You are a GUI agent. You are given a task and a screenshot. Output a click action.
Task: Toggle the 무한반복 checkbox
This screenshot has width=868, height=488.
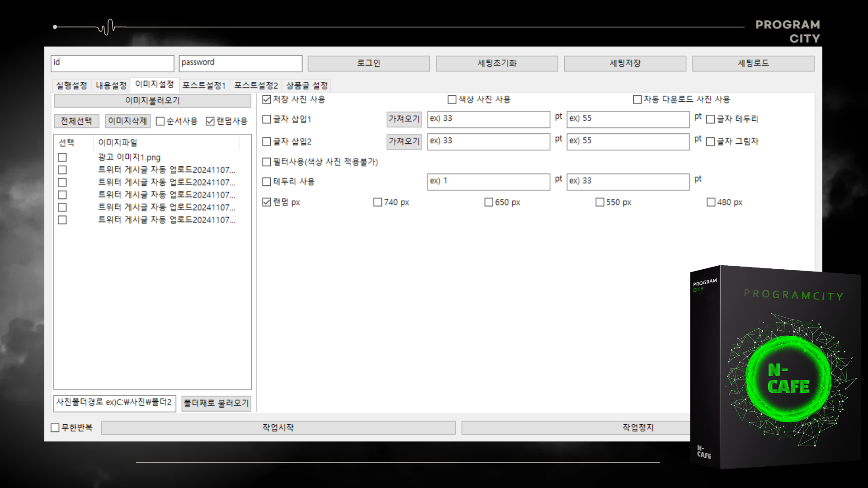point(55,427)
